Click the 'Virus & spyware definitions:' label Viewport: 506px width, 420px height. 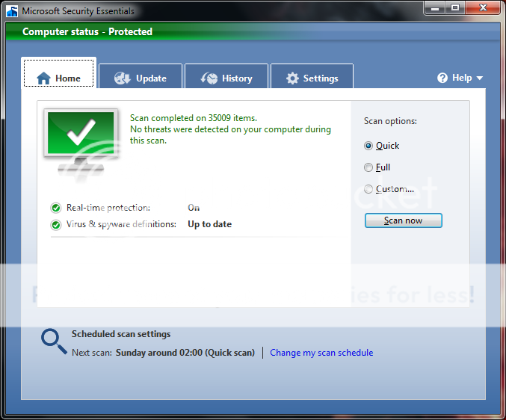tap(121, 224)
